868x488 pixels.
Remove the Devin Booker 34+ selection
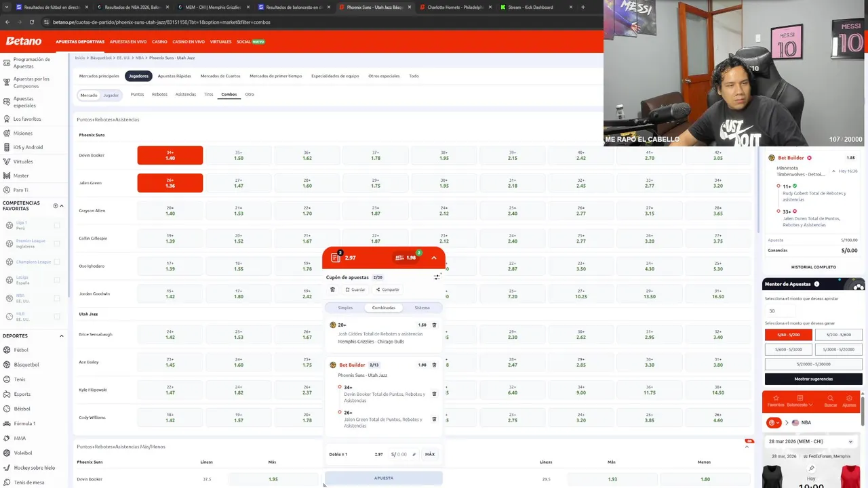pyautogui.click(x=435, y=394)
